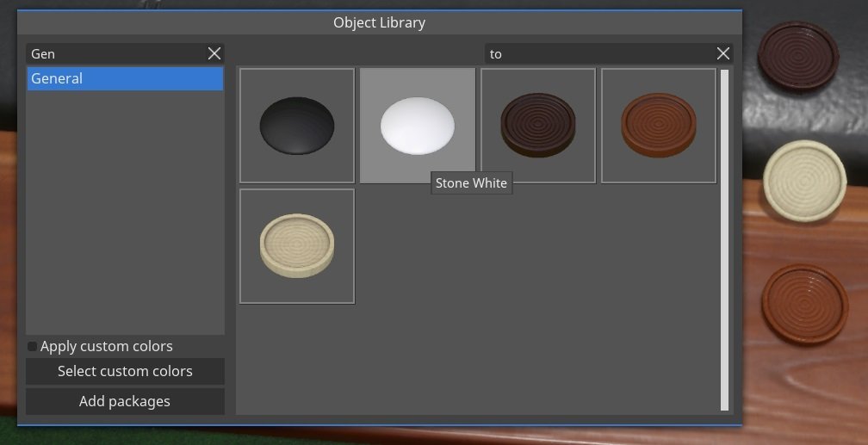Screen dimensions: 868x445
Task: Choose the cream token in the library grid
Action: pos(297,246)
